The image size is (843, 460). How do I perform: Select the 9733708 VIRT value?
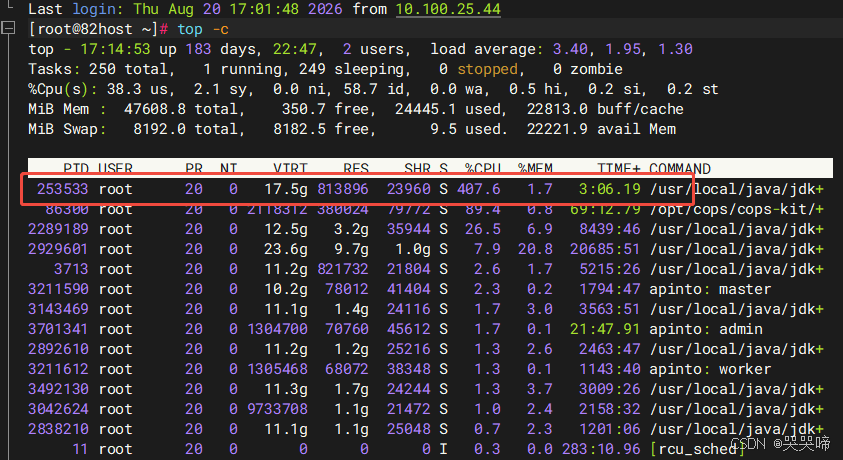[277, 409]
